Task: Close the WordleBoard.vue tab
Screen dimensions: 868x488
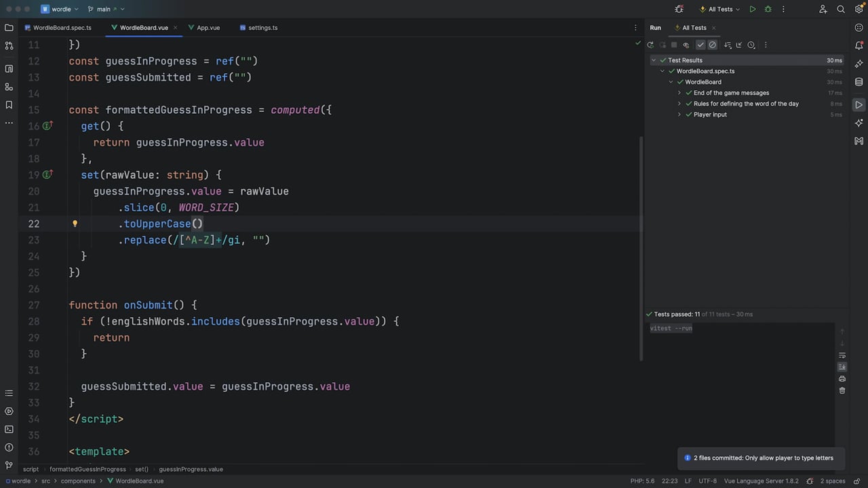Action: [176, 28]
